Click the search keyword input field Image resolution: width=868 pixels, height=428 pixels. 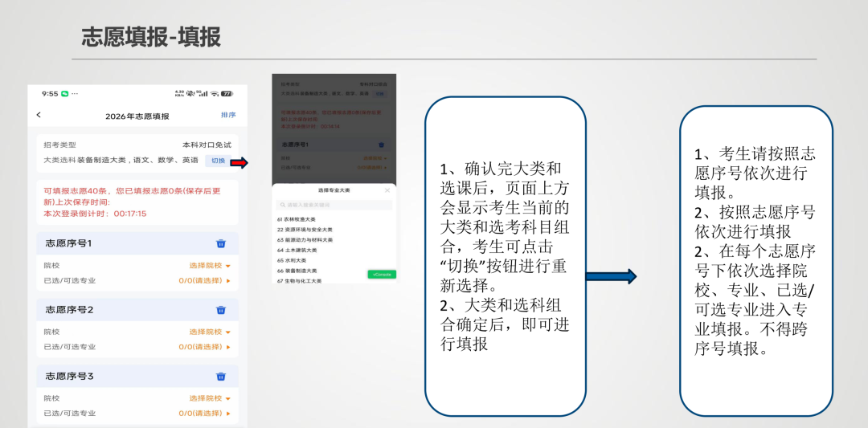pyautogui.click(x=334, y=206)
